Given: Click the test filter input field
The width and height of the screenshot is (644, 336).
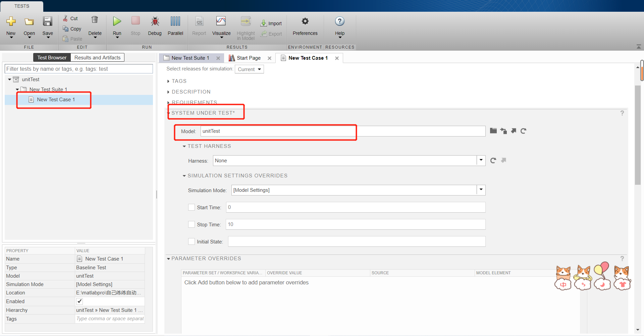Looking at the screenshot, I should (78, 69).
